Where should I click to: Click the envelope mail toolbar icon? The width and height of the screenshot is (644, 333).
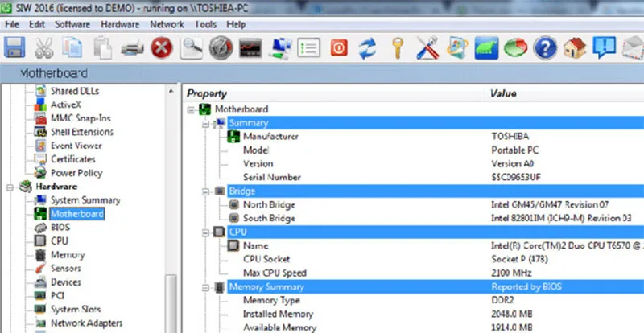633,48
